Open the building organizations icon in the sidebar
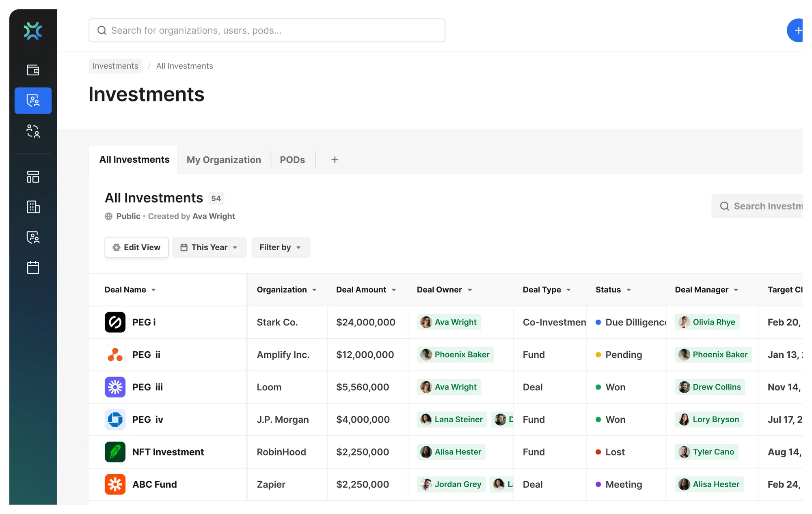 coord(33,207)
